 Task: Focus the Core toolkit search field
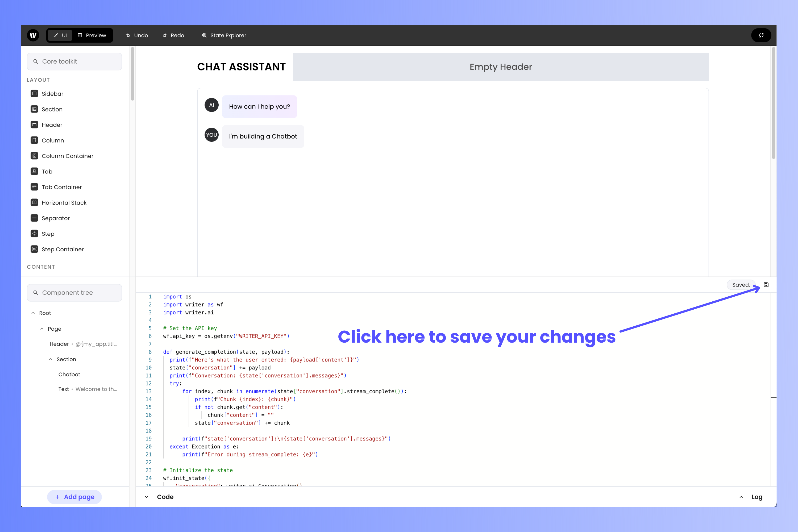pyautogui.click(x=74, y=61)
